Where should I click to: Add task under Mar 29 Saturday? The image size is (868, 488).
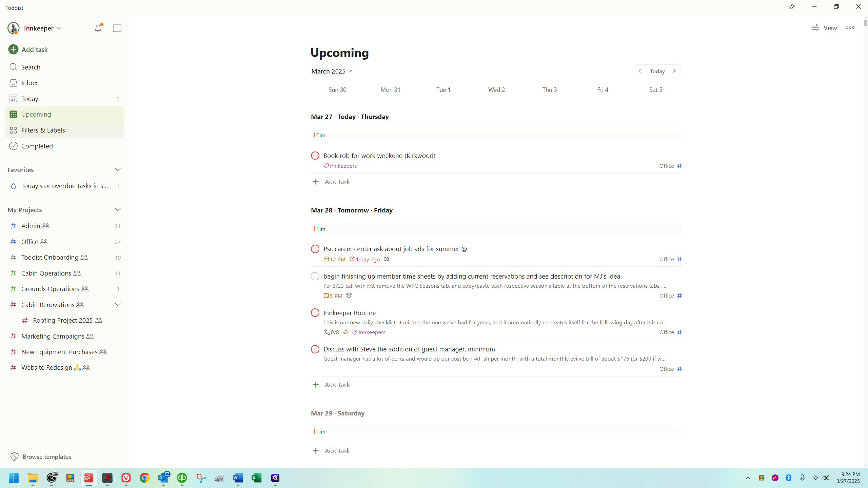click(331, 451)
